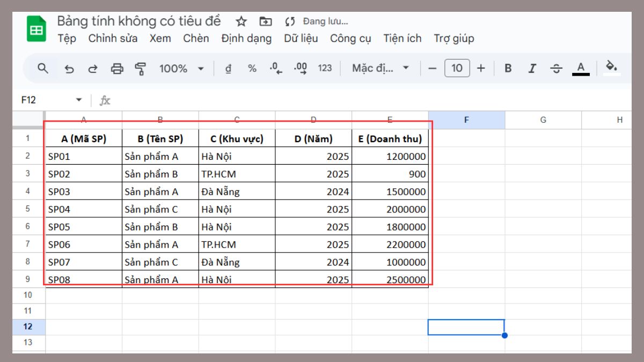
Task: Toggle italic formatting
Action: point(532,68)
